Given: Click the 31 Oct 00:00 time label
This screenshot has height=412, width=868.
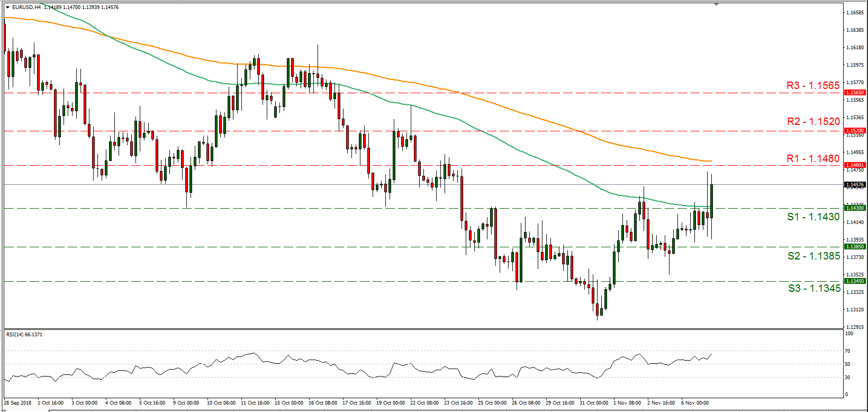Looking at the screenshot, I should point(594,403).
